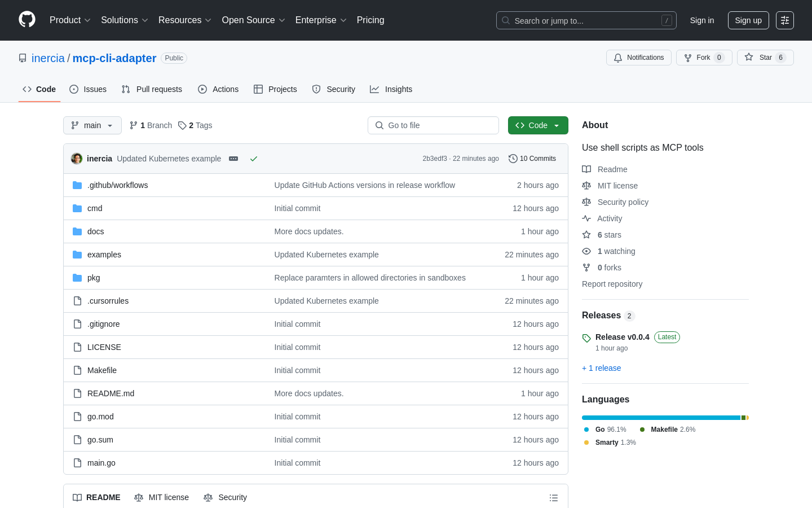812x508 pixels.
Task: Click the Sign up button
Action: point(748,20)
